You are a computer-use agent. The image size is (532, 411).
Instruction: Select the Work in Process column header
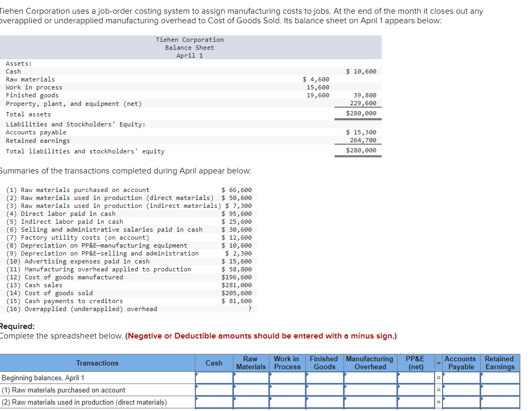pyautogui.click(x=287, y=363)
